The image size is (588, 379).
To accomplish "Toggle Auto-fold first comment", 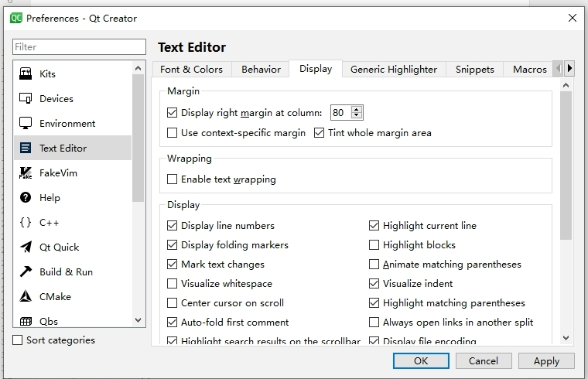I will pos(172,322).
